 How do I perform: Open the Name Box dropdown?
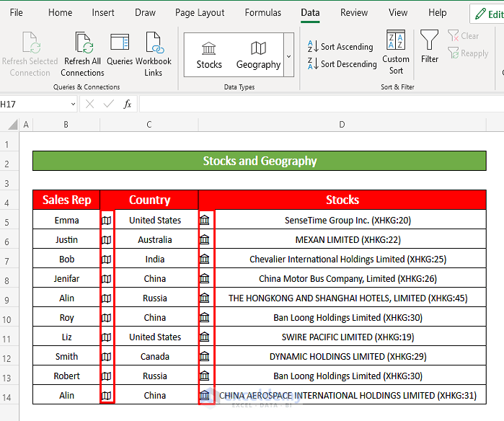pos(73,104)
